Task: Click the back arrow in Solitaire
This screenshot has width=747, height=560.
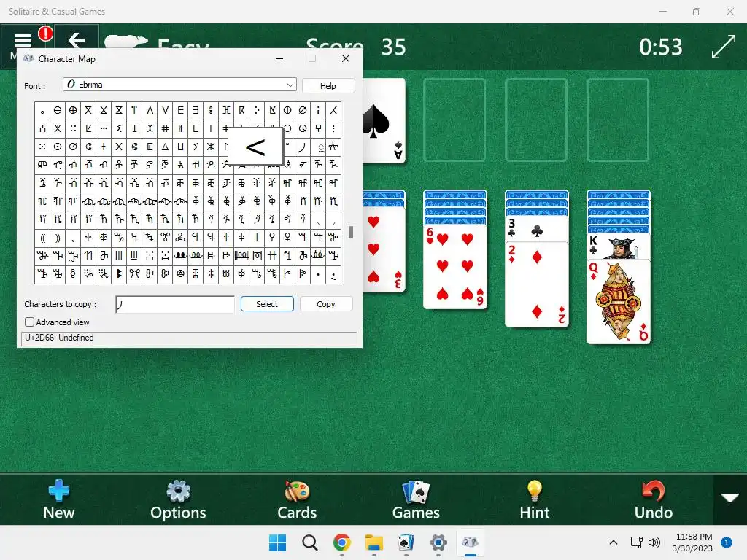Action: [76, 41]
